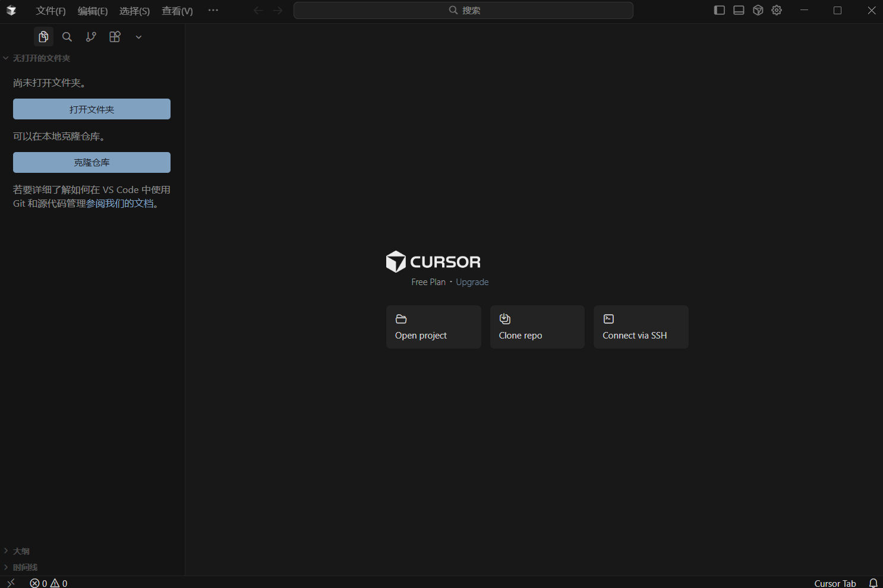Click the 打开文件夹 button
Viewport: 883px width, 588px height.
pos(92,109)
